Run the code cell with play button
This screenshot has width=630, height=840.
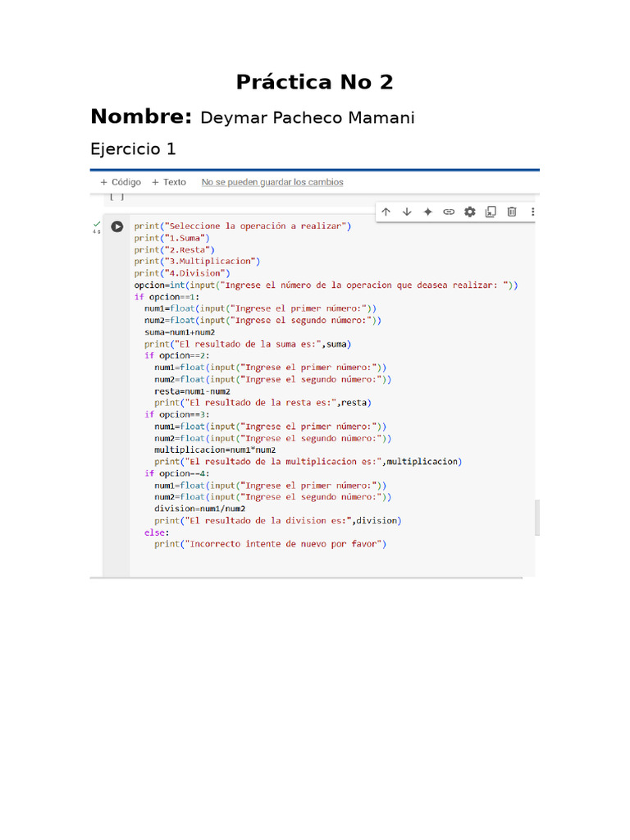click(x=116, y=226)
